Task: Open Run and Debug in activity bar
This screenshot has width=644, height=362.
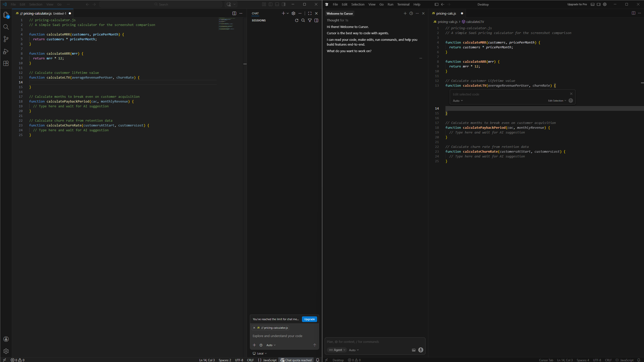Action: click(x=6, y=51)
